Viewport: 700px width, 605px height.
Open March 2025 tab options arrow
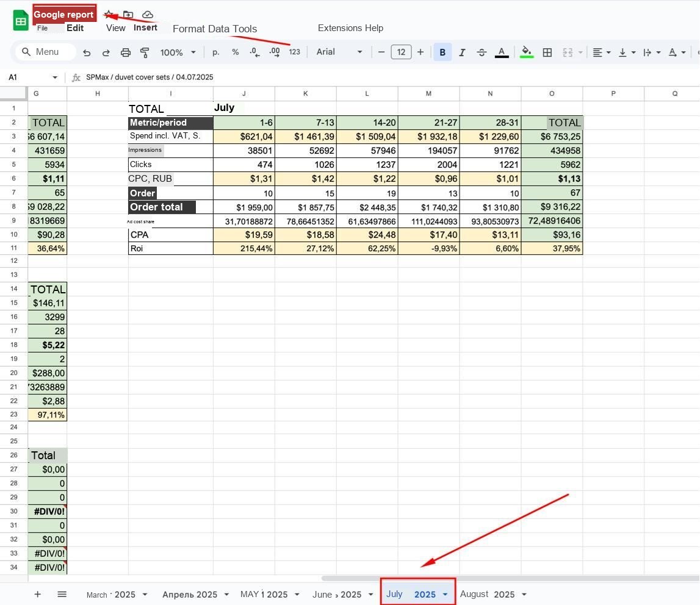[x=145, y=594]
